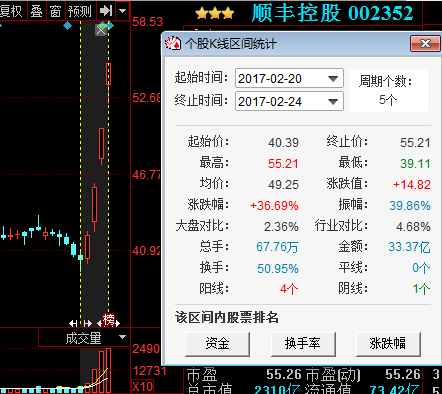442x394 pixels.
Task: Click the 换手率 ranking button
Action: click(x=303, y=344)
